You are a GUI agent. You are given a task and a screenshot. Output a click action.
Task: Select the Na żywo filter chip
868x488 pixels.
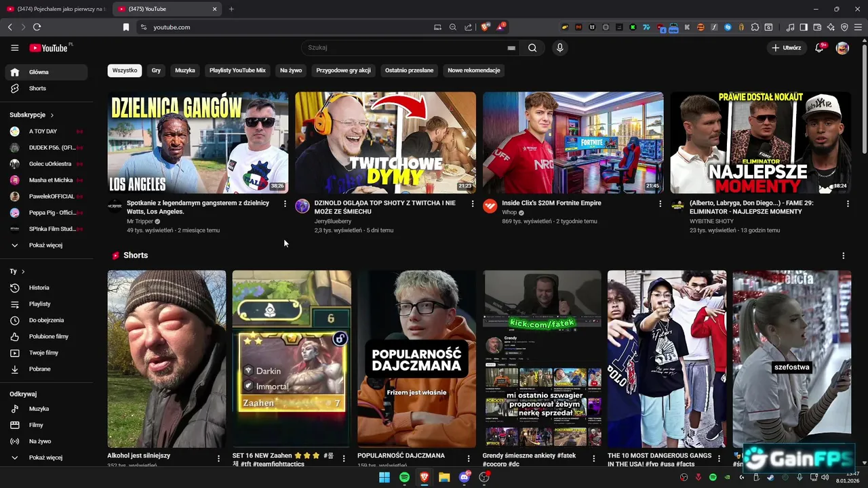pyautogui.click(x=291, y=70)
